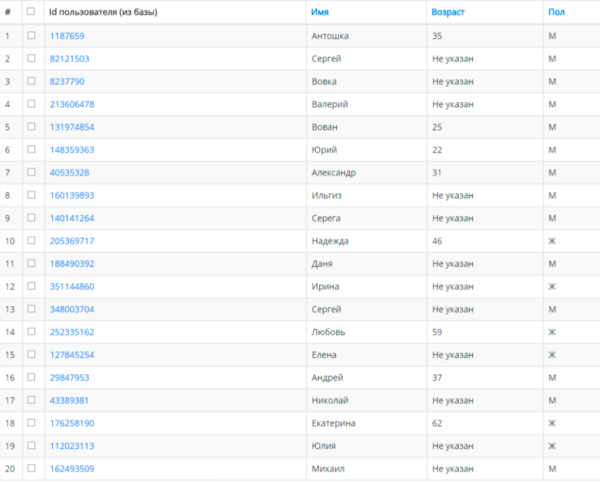The height and width of the screenshot is (482, 600).
Task: Open user id 205369717
Action: (72, 241)
